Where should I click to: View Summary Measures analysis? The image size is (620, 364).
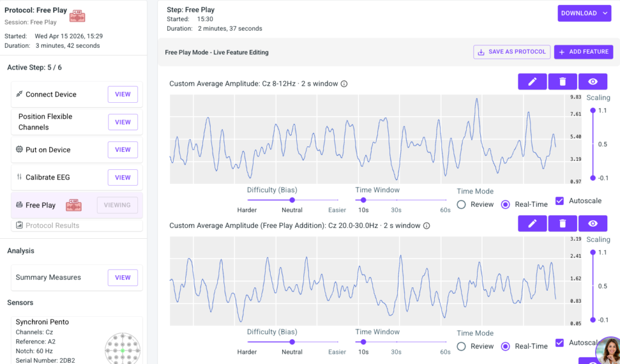click(x=122, y=278)
